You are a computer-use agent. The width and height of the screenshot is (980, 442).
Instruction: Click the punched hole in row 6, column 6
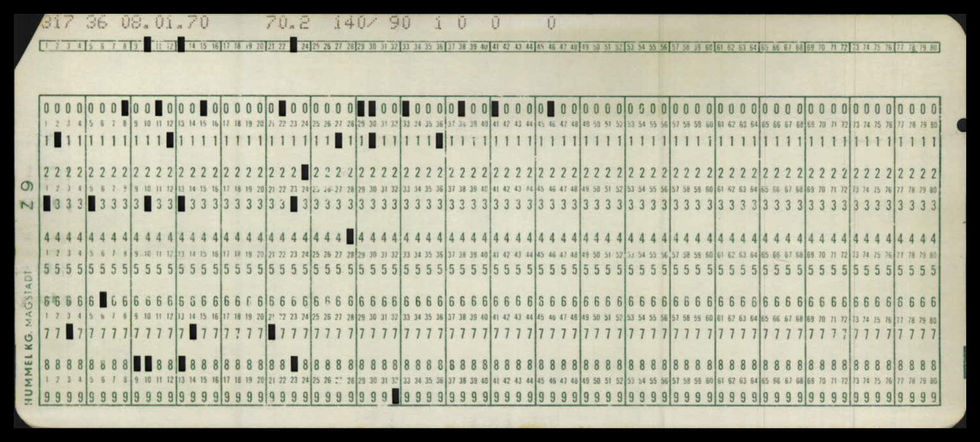[103, 300]
